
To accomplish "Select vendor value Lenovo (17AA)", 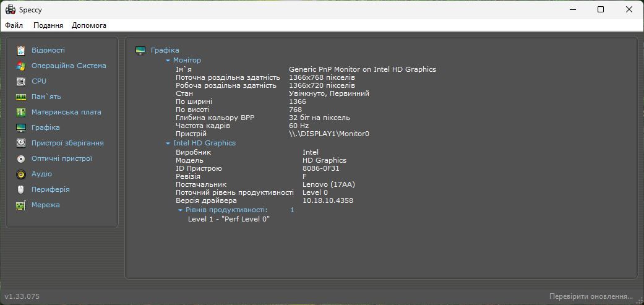I will 328,184.
